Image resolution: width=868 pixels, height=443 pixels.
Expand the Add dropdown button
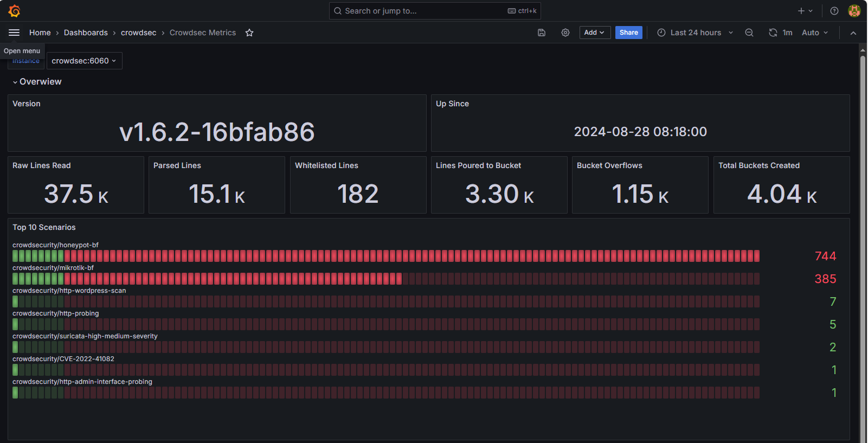(595, 33)
